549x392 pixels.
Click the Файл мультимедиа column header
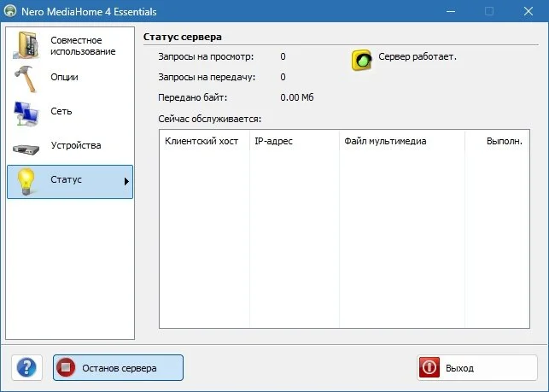402,141
